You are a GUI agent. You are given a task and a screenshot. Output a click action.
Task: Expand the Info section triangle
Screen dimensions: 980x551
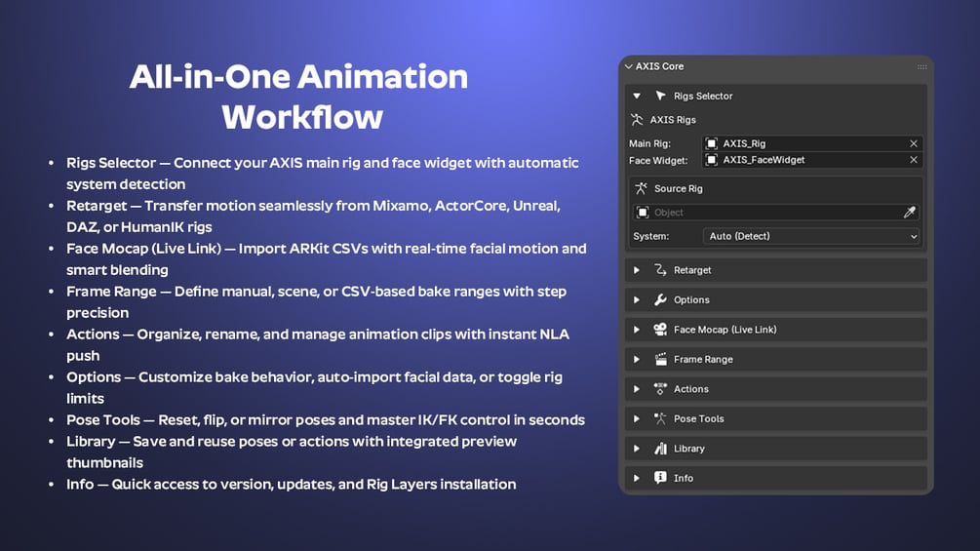click(636, 479)
